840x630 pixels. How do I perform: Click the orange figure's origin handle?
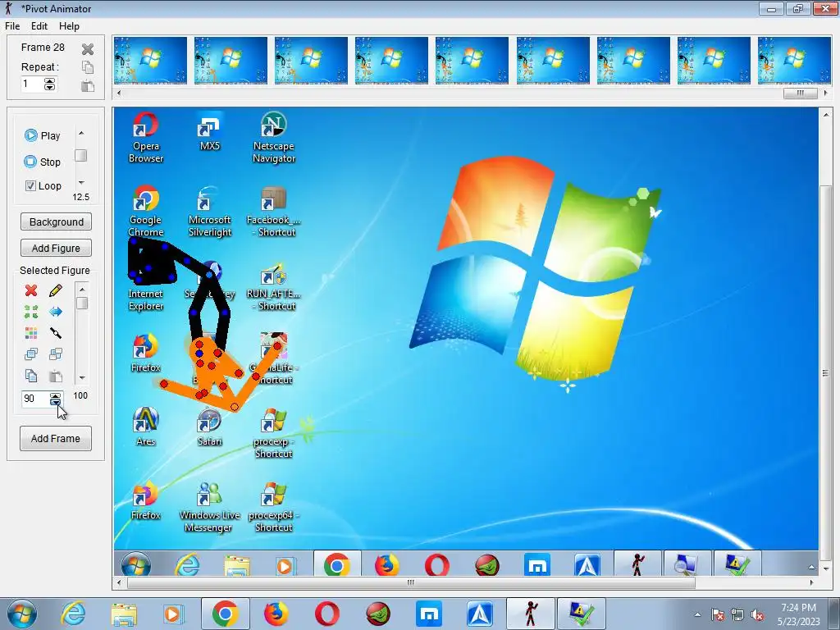pos(234,407)
